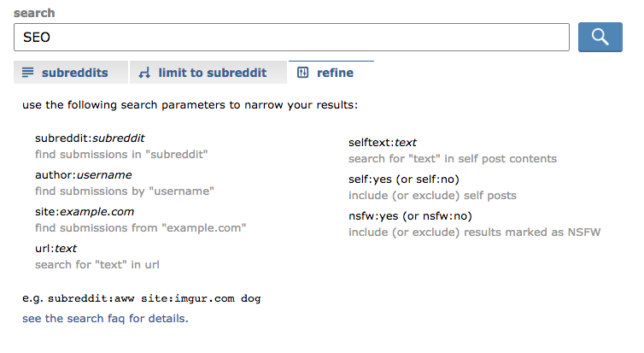Screen dimensions: 644x353
Task: Click the magnifying glass search button
Action: [600, 37]
